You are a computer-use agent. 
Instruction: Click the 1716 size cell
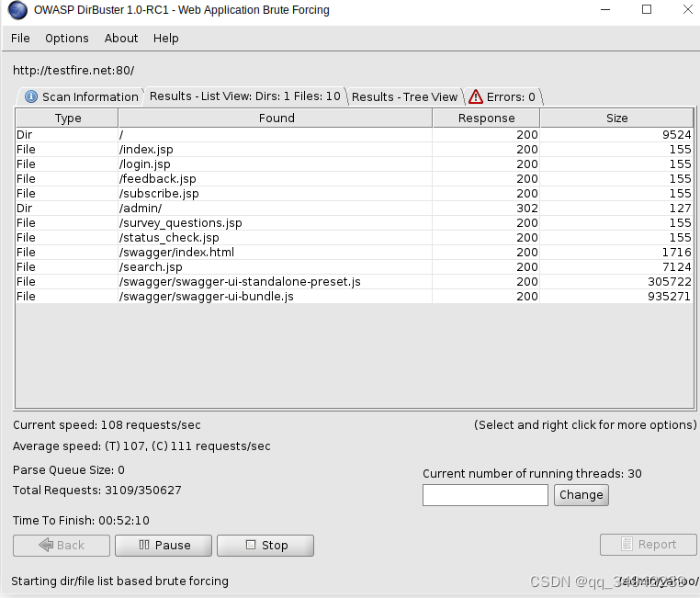pos(616,253)
